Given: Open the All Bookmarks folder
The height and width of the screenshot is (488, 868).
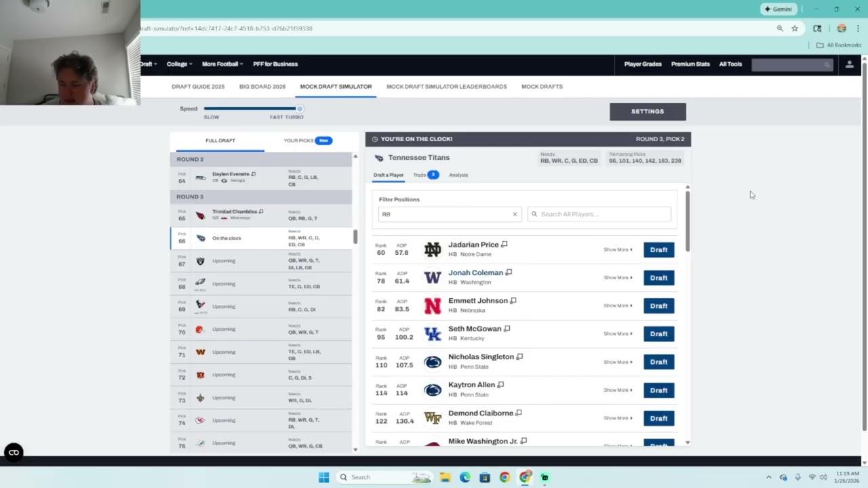Looking at the screenshot, I should point(839,45).
